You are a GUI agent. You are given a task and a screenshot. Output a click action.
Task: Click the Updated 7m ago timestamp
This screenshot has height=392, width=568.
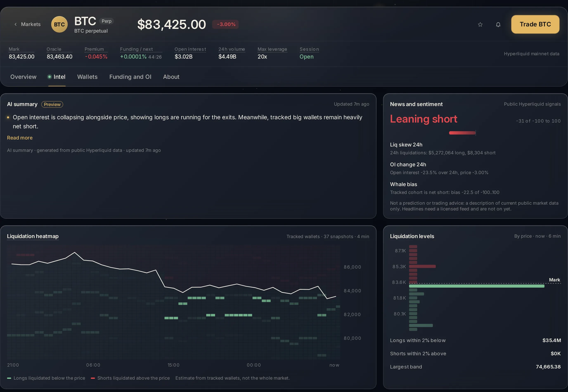[x=351, y=104]
